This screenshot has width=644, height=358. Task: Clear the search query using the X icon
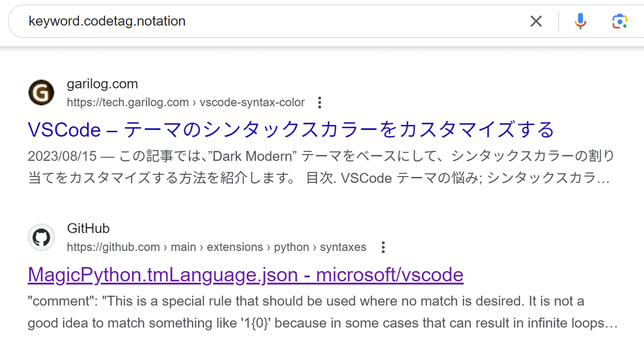(x=536, y=21)
